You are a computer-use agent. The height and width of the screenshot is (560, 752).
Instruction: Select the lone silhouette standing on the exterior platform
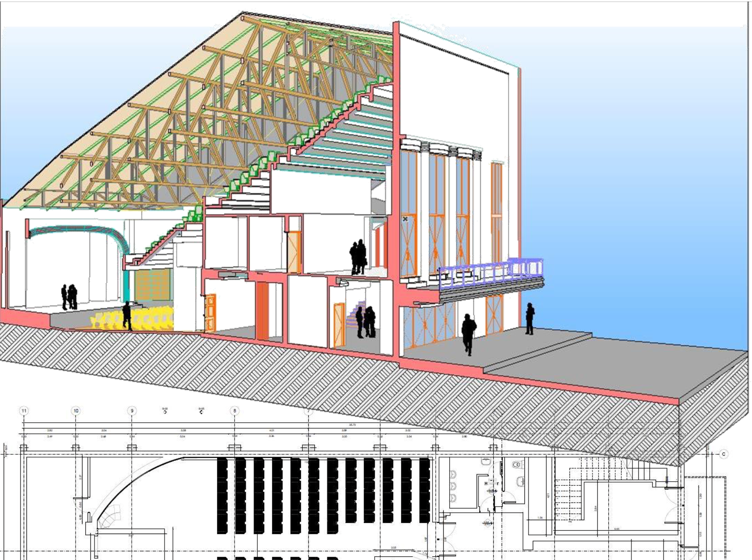[529, 318]
